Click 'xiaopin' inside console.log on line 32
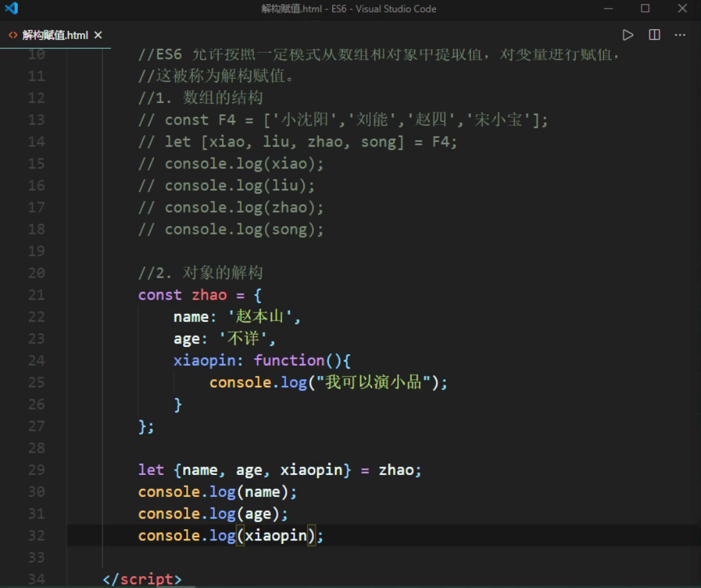 pos(276,535)
